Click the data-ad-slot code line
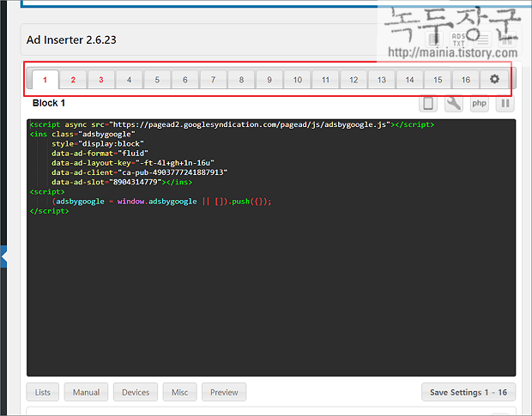Viewport: 532px width, 416px height. click(122, 182)
